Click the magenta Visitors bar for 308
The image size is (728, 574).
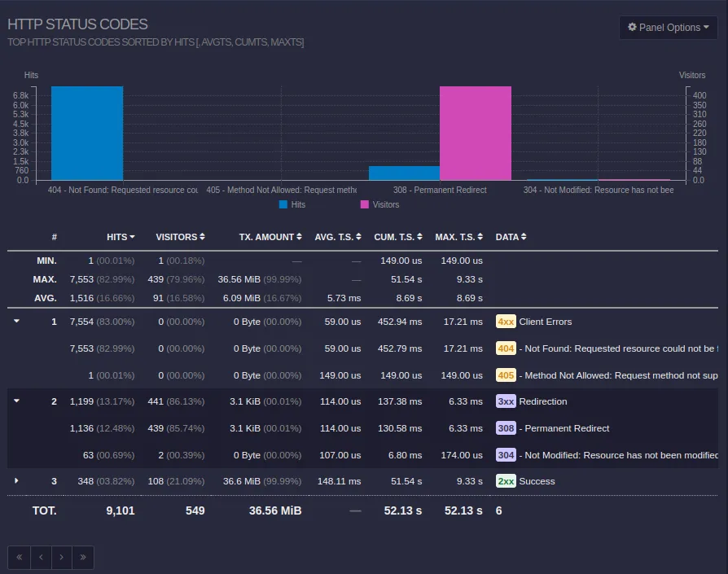click(476, 130)
